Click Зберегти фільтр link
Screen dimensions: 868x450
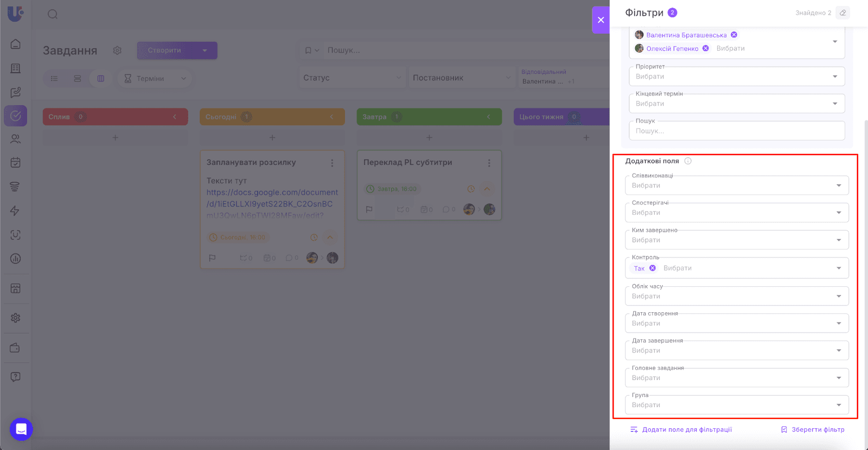tap(813, 429)
